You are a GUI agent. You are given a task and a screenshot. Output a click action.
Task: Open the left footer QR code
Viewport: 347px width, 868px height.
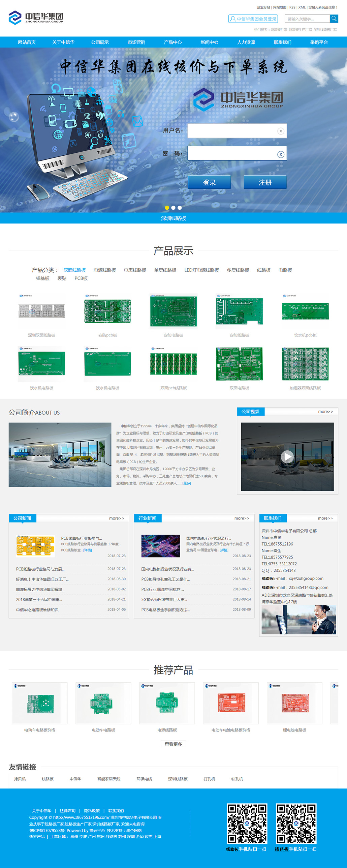click(247, 824)
